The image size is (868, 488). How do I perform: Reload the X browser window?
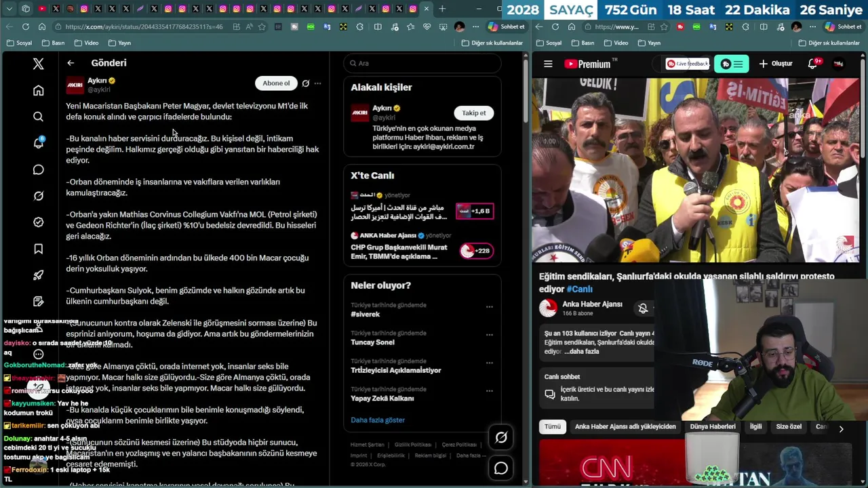pyautogui.click(x=25, y=26)
